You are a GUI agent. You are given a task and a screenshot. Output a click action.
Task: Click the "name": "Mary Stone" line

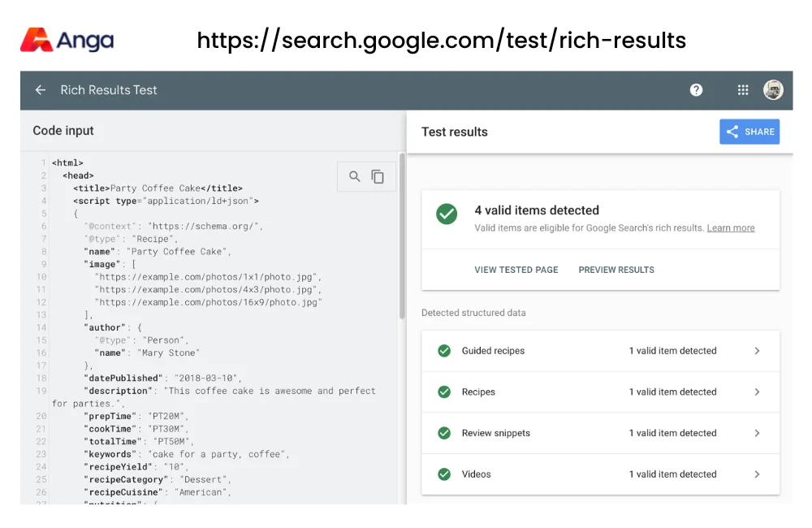[x=146, y=353]
